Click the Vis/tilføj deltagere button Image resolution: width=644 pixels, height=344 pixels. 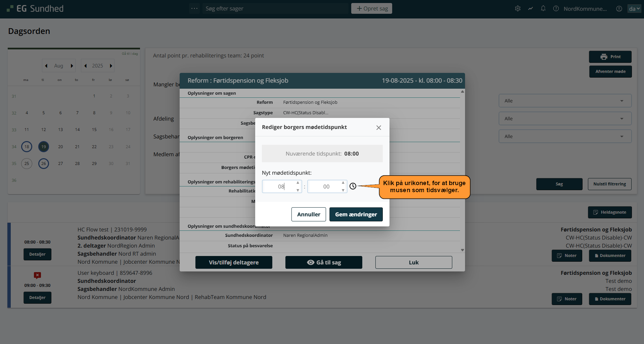(x=234, y=262)
